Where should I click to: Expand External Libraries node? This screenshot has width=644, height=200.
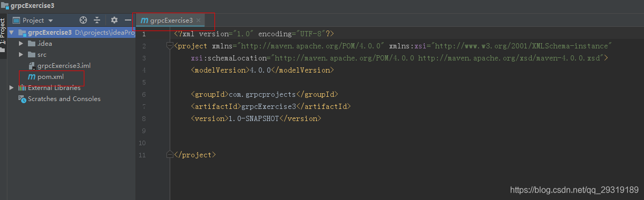(12, 88)
